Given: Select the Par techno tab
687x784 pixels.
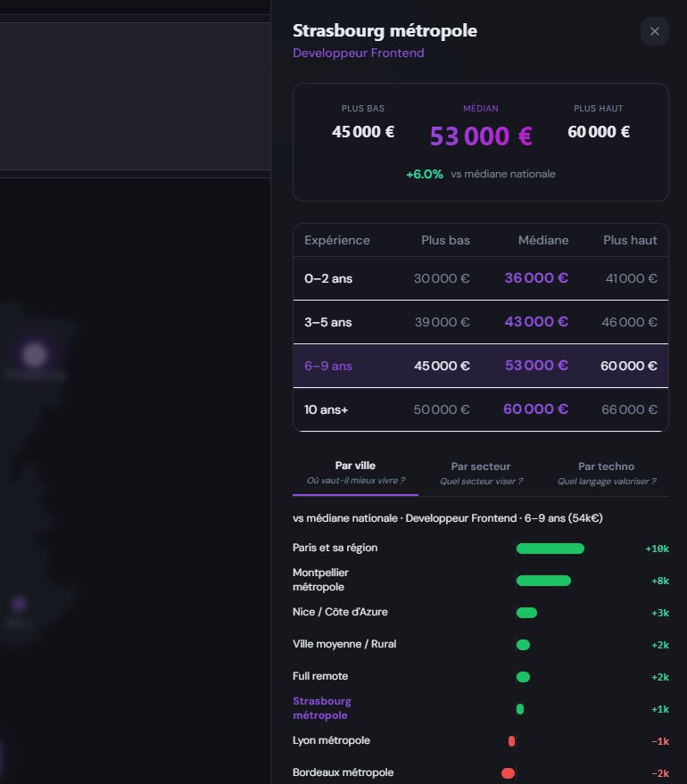Looking at the screenshot, I should tap(606, 473).
